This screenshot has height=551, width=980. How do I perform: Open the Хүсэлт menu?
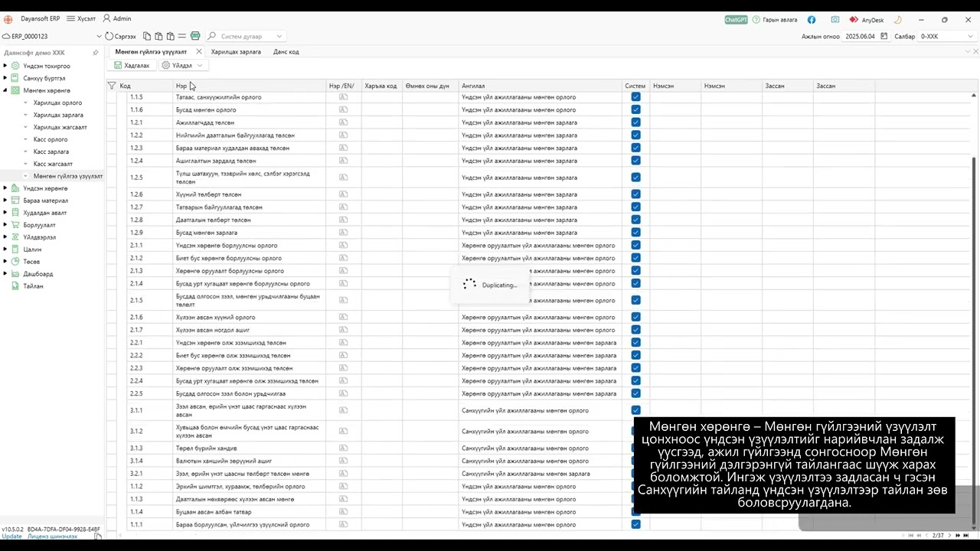pyautogui.click(x=81, y=19)
